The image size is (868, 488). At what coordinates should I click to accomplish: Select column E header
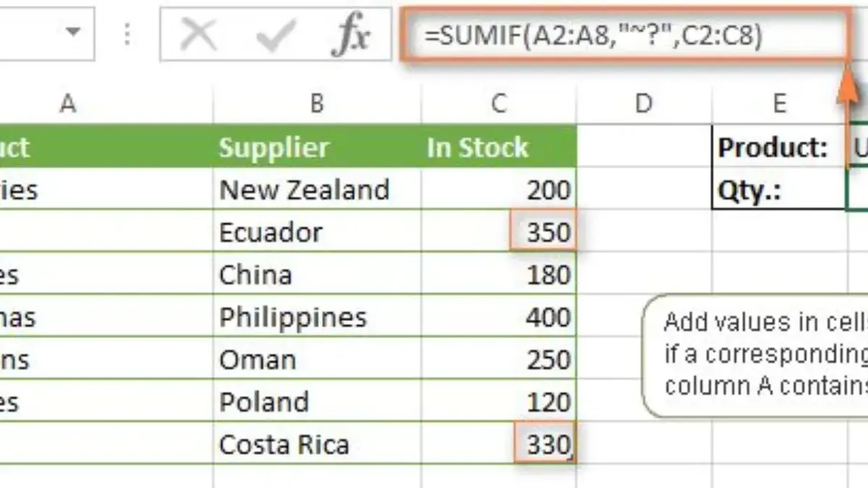point(779,104)
